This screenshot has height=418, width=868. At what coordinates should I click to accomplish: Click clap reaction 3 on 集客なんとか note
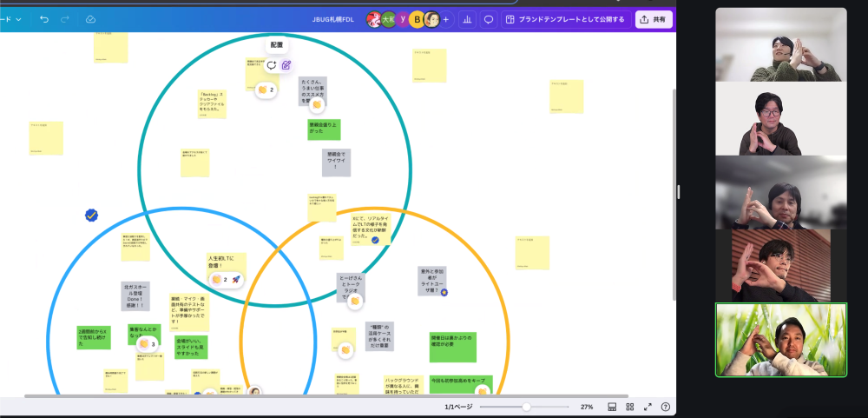148,344
